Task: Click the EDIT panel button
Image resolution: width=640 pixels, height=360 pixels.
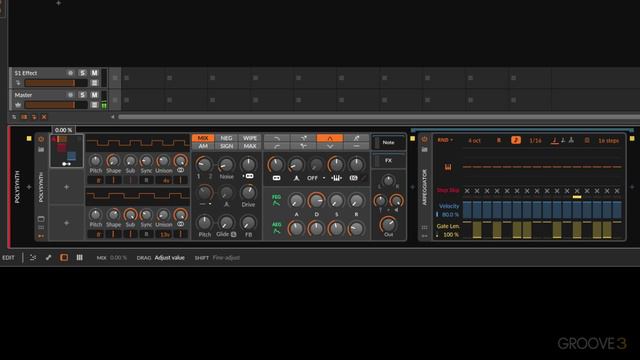Action: pos(8,258)
